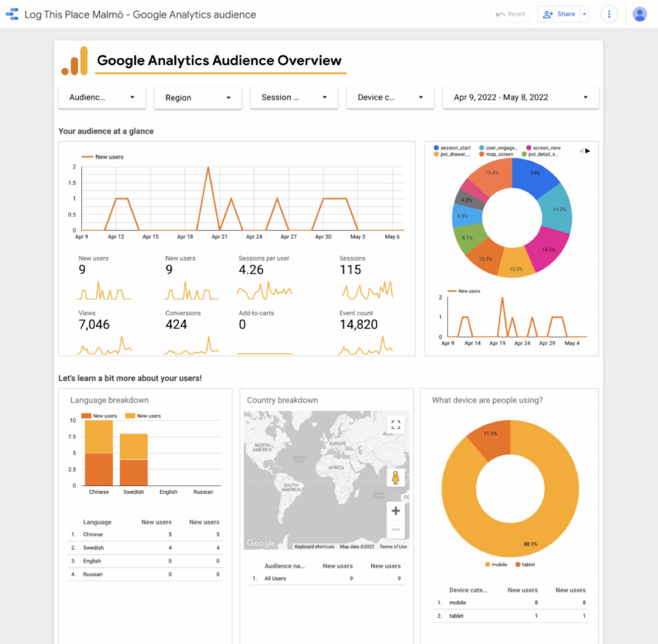Click the Sessions 115 scorecard

pos(366,277)
